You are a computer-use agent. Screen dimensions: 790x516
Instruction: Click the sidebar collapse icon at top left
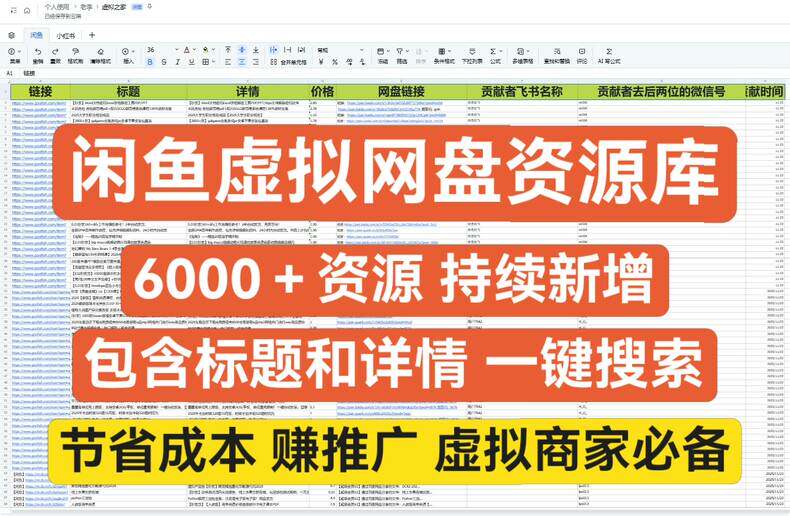pos(14,10)
